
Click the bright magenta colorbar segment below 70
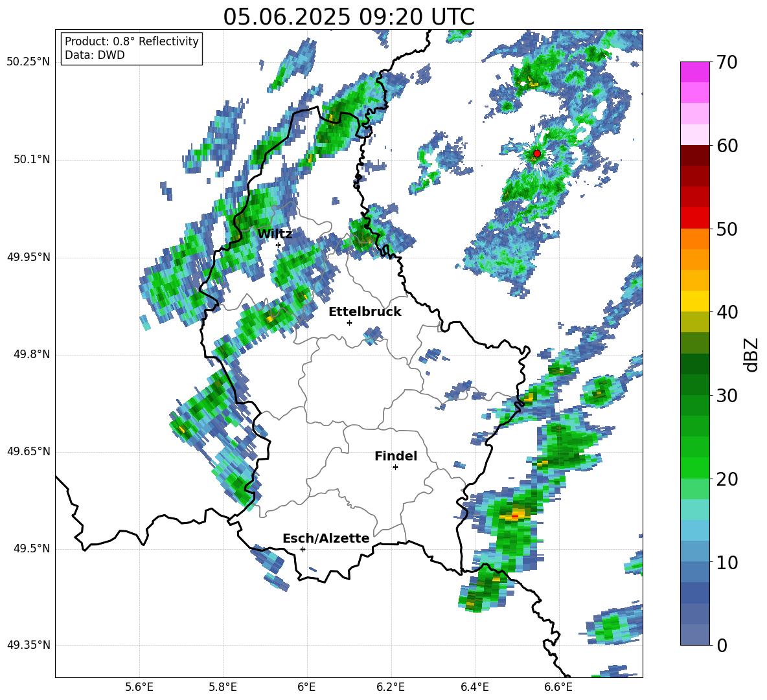[x=694, y=72]
